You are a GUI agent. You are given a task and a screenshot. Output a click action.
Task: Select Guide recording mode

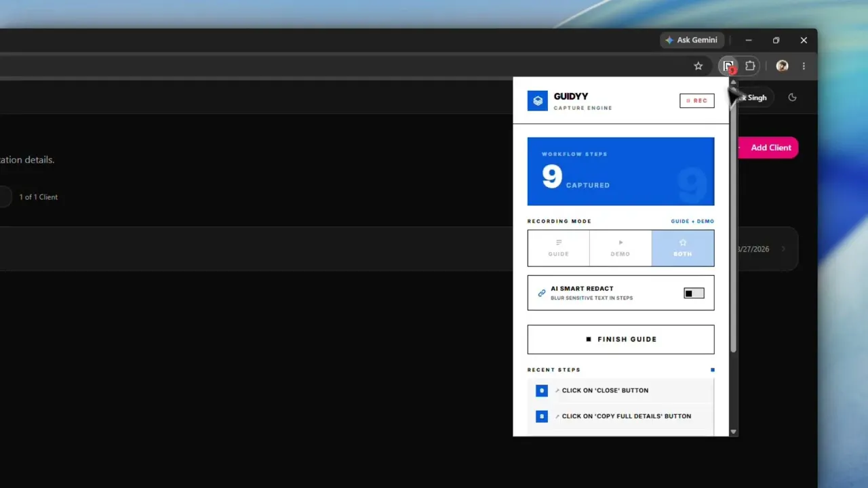point(559,248)
